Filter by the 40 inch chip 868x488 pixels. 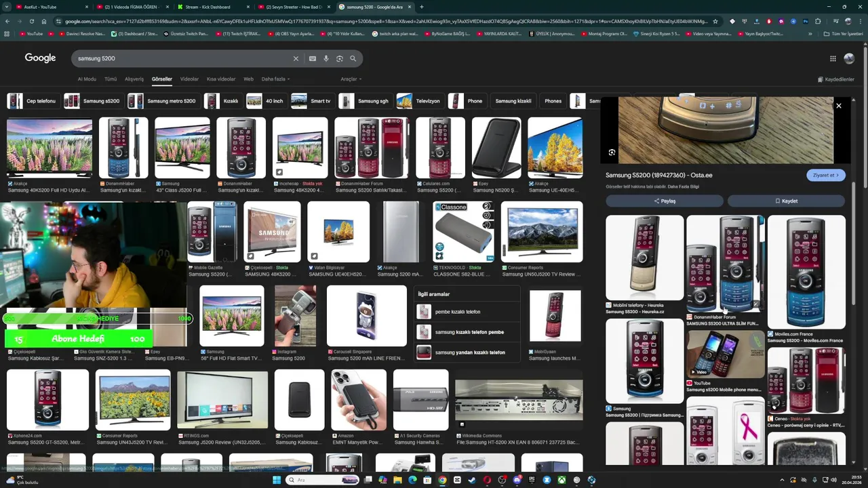(x=266, y=101)
